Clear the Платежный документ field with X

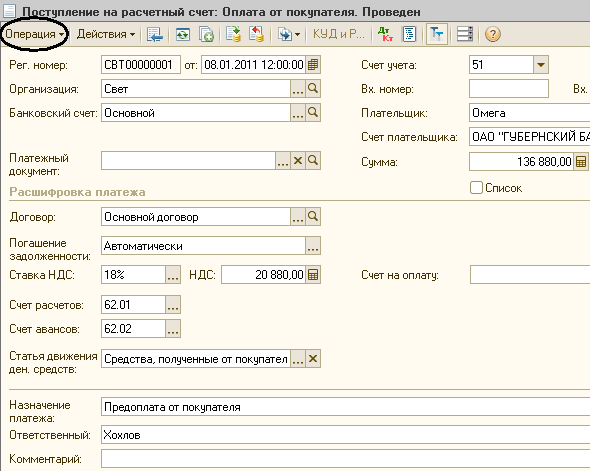click(298, 161)
